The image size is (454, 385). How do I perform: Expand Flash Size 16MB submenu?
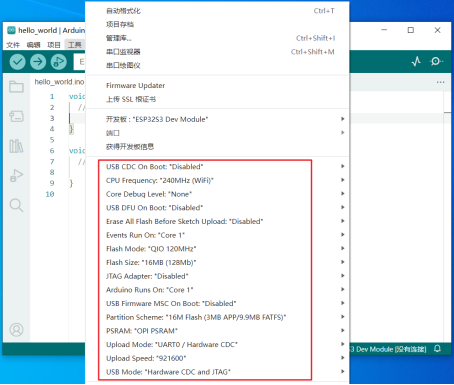[217, 262]
